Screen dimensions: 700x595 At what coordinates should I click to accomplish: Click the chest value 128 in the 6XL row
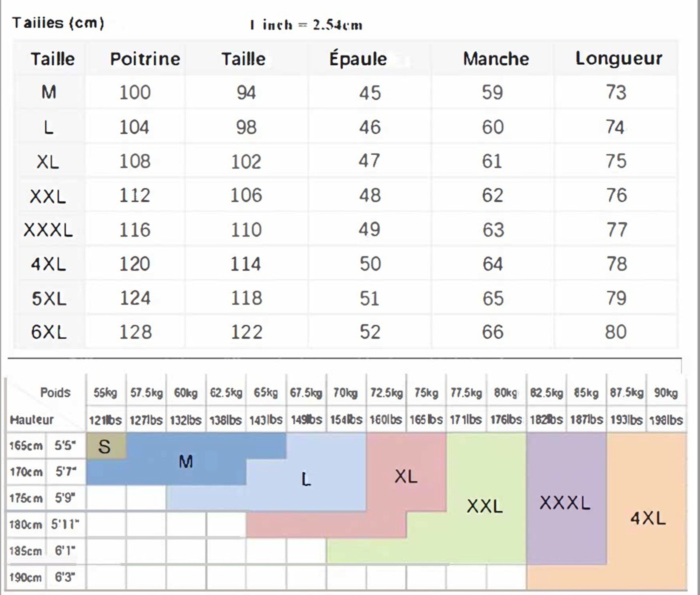click(x=135, y=332)
